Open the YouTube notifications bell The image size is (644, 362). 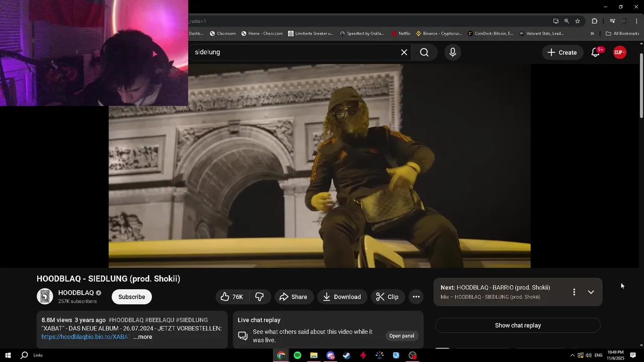point(596,52)
